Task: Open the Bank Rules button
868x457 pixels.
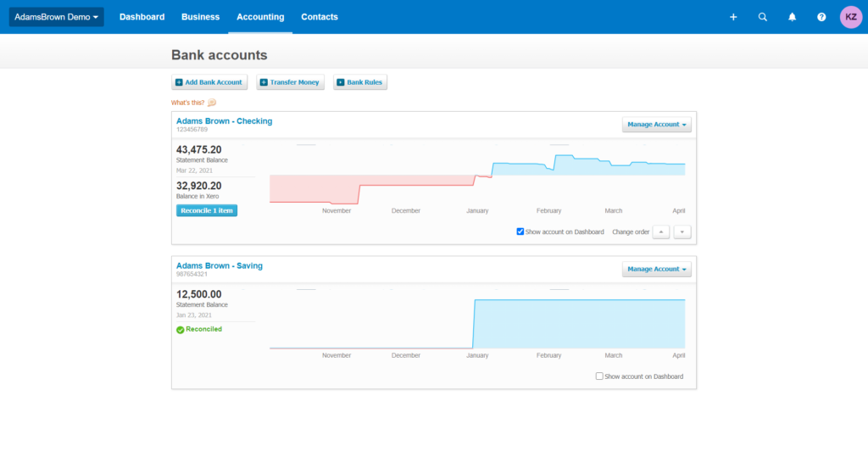Action: pos(359,82)
